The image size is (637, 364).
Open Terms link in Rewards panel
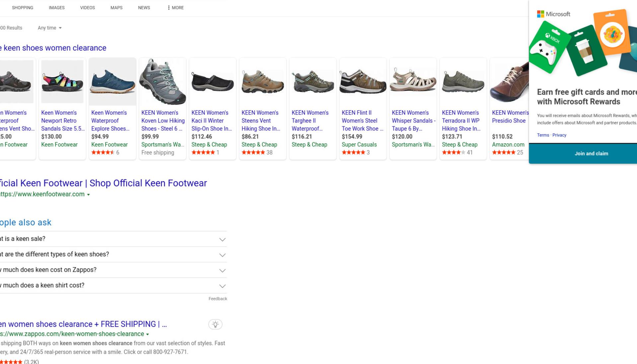pyautogui.click(x=543, y=135)
